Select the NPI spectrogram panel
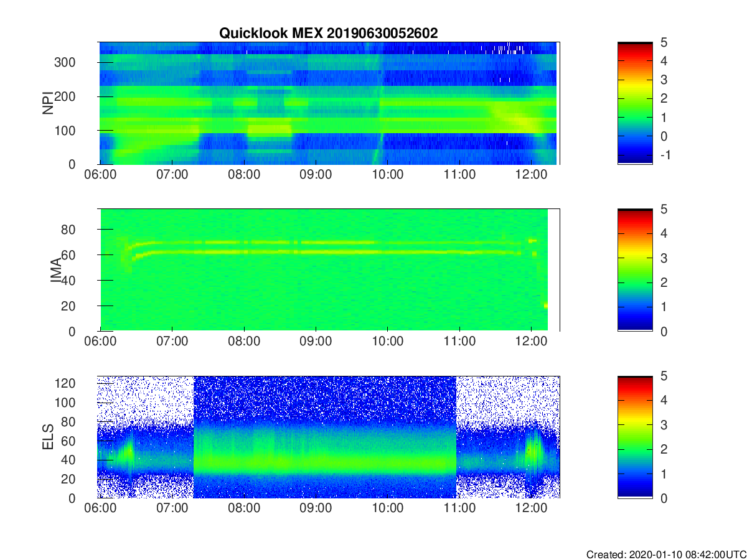Screen dimensions: 747x560 pos(329,103)
